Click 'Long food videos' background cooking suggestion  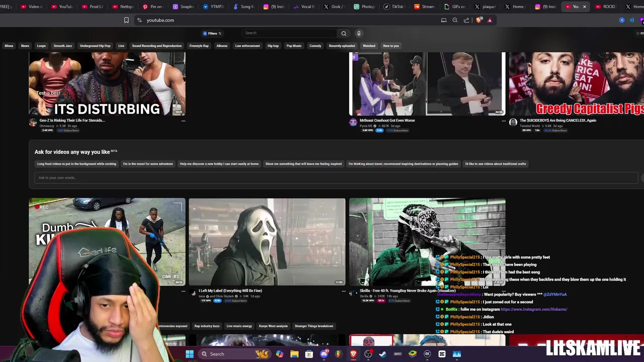76,164
